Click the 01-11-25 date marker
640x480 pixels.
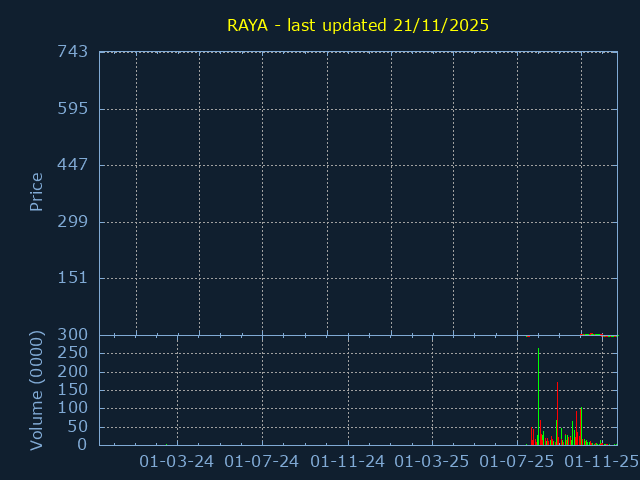coord(602,461)
